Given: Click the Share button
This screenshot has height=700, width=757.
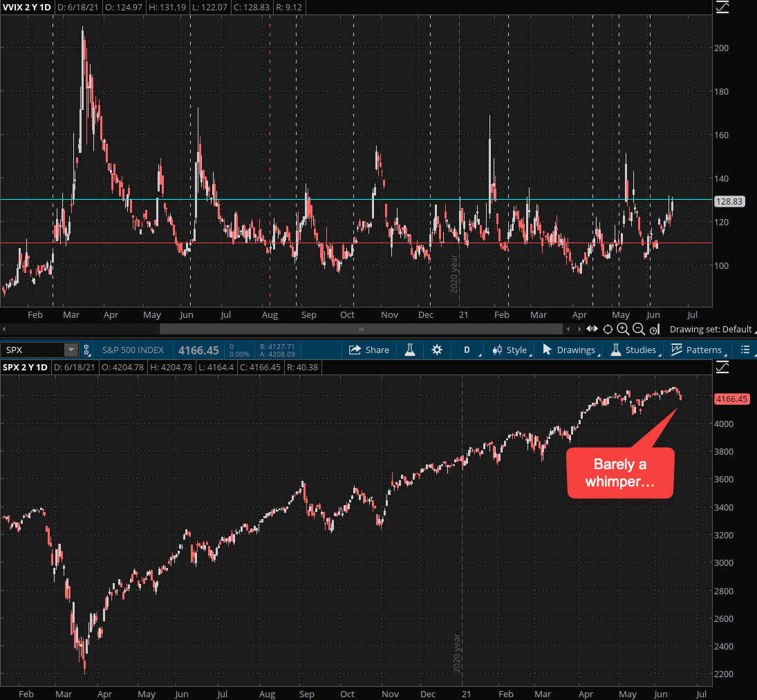Looking at the screenshot, I should 369,350.
